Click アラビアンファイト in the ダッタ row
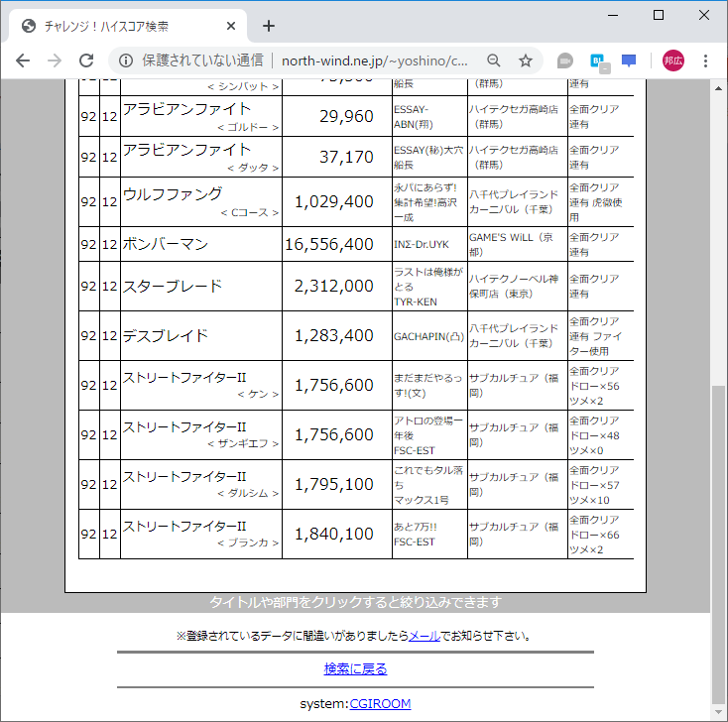The image size is (728, 722). 186,150
